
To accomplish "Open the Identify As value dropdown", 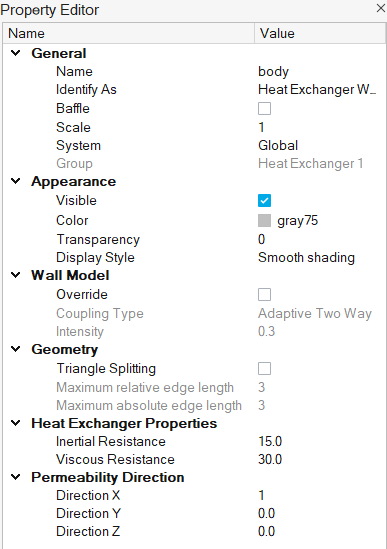I will pyautogui.click(x=320, y=90).
